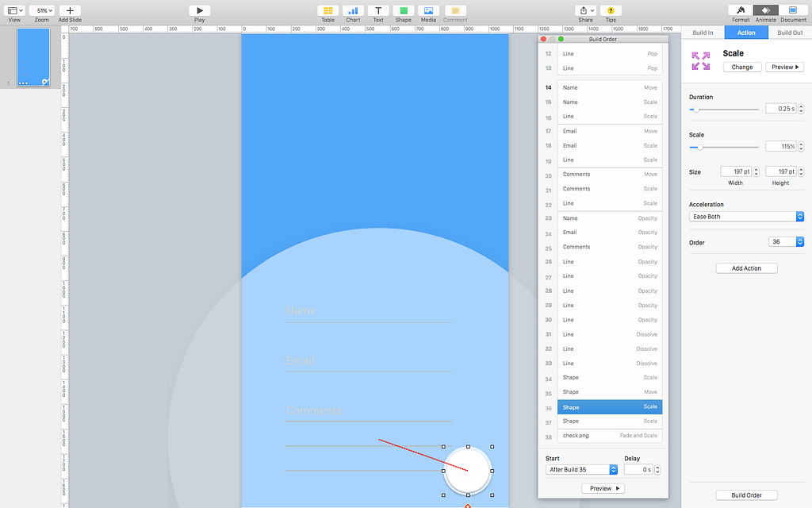Click the Add Slide plus icon
This screenshot has width=812, height=508.
(x=70, y=10)
